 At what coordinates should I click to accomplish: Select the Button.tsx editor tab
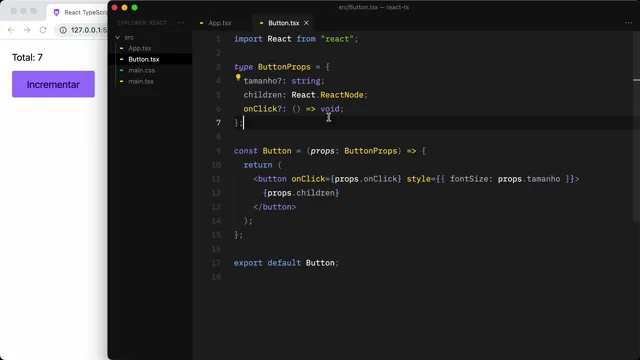pos(283,23)
